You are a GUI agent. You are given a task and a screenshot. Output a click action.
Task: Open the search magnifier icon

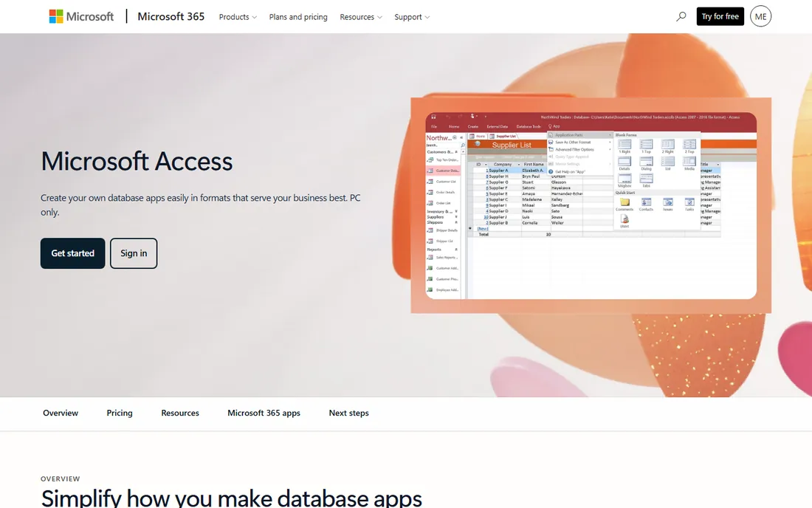(681, 16)
